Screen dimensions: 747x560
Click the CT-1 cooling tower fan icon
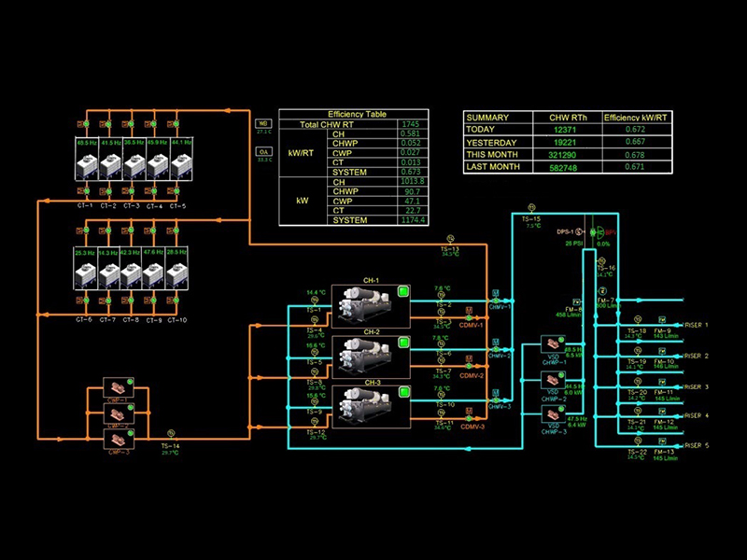coord(87,164)
